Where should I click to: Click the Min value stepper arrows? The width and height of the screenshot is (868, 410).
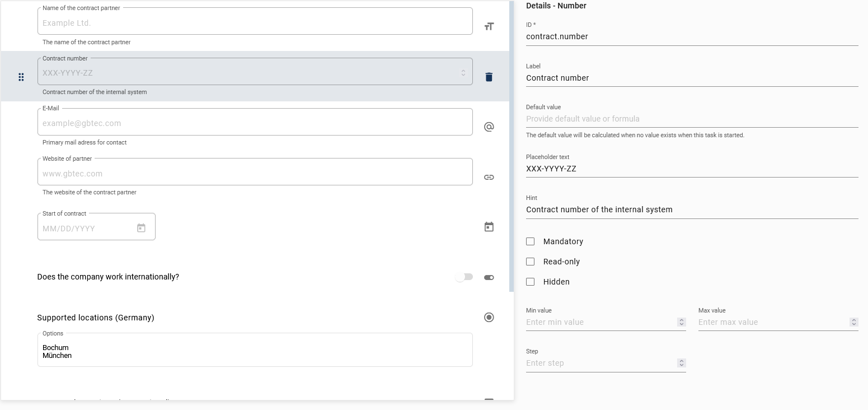[682, 322]
